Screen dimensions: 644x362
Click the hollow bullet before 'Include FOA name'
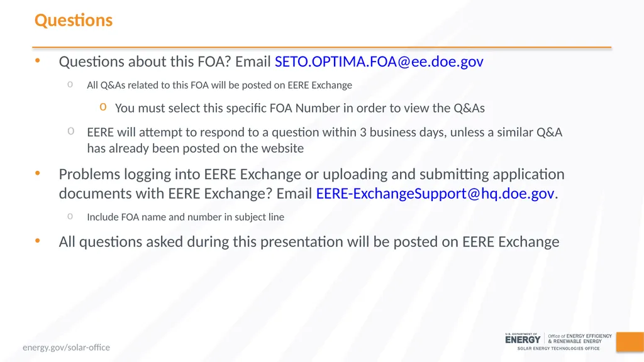coord(70,216)
